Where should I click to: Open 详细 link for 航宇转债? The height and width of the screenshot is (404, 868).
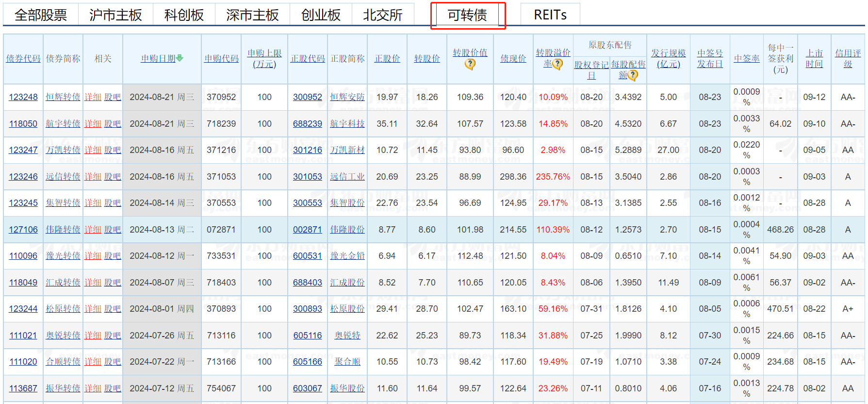click(93, 124)
